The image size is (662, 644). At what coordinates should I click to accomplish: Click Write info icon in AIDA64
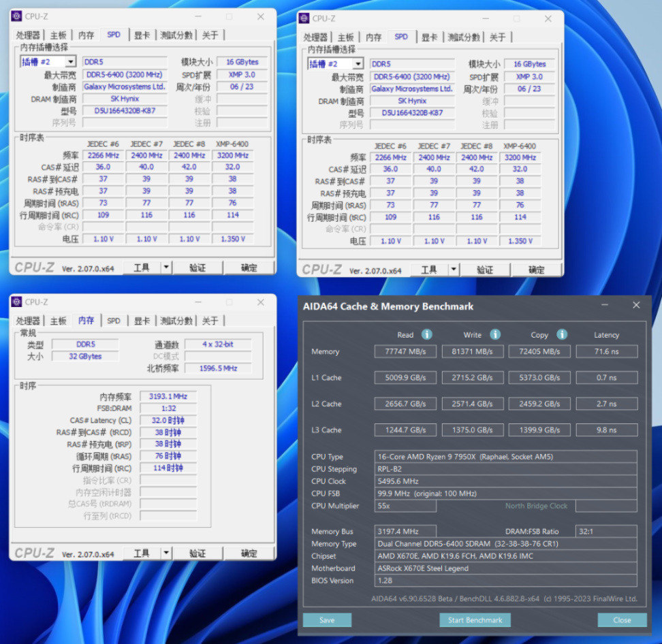[495, 335]
